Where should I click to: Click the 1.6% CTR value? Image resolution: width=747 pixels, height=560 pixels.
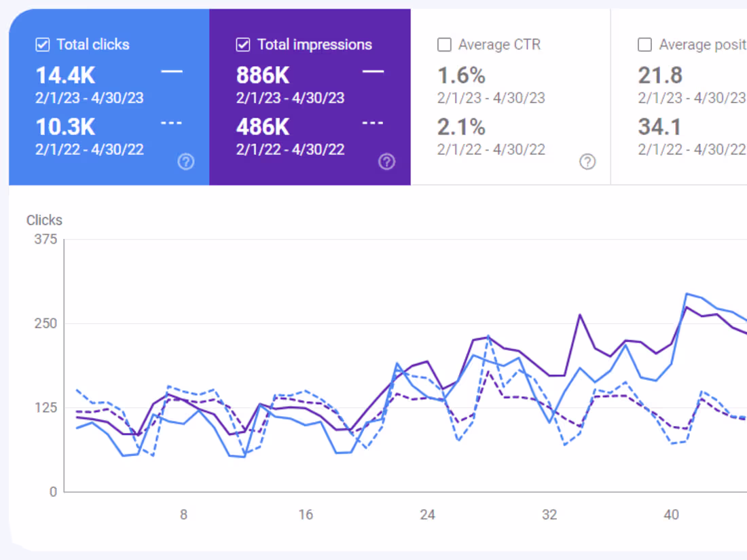coord(462,75)
